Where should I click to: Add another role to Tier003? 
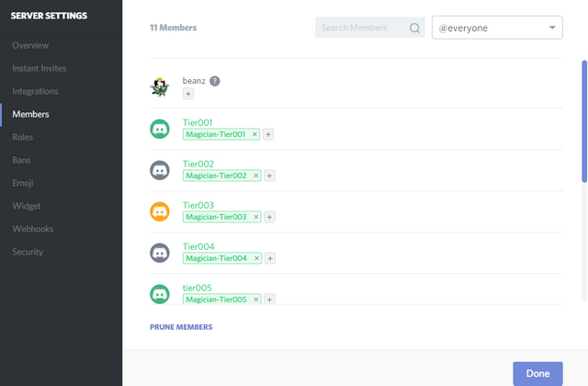[269, 217]
